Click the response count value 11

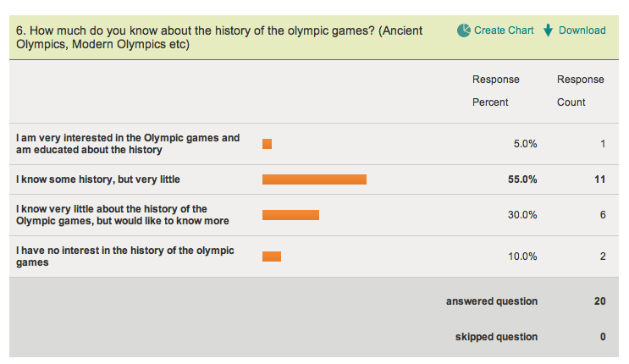pyautogui.click(x=599, y=179)
